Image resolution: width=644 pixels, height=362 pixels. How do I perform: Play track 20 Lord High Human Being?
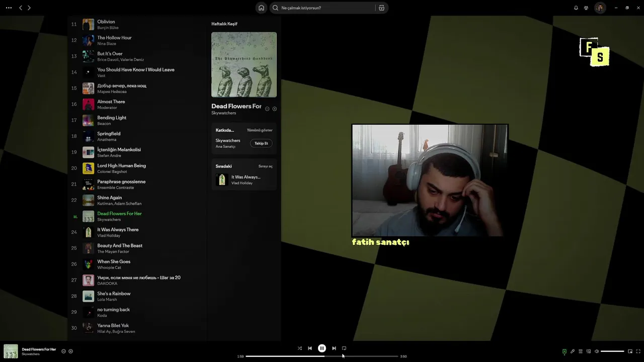(x=136, y=168)
